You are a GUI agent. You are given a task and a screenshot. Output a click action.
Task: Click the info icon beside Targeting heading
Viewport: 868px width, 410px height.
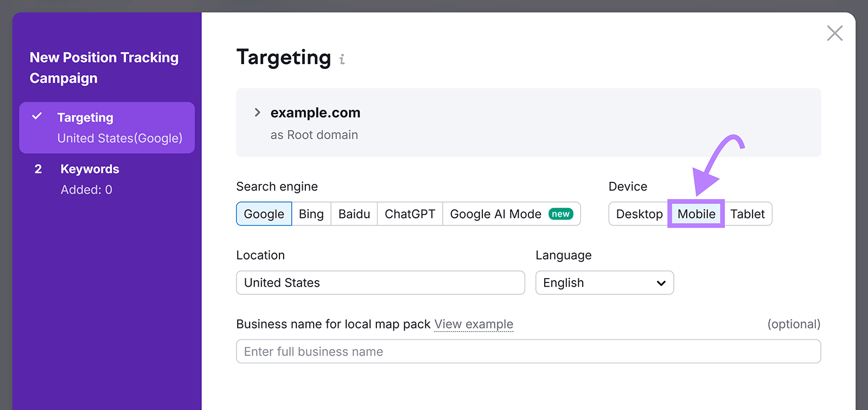click(x=342, y=59)
